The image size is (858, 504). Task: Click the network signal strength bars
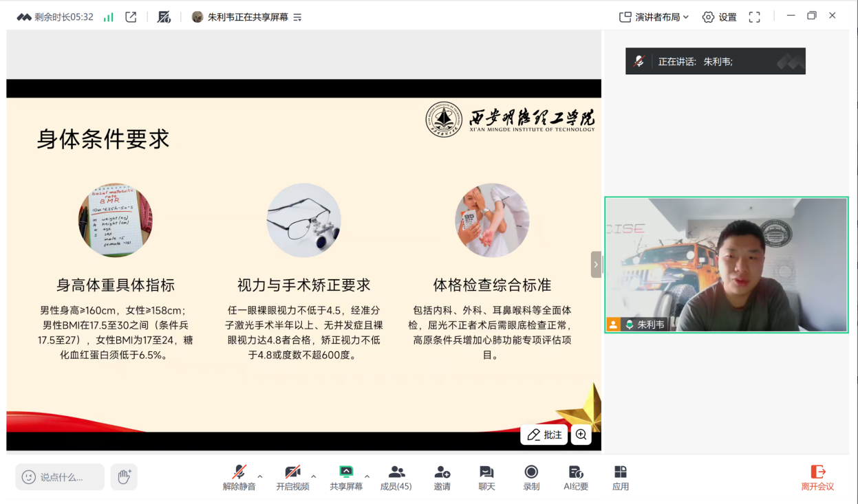coord(109,17)
